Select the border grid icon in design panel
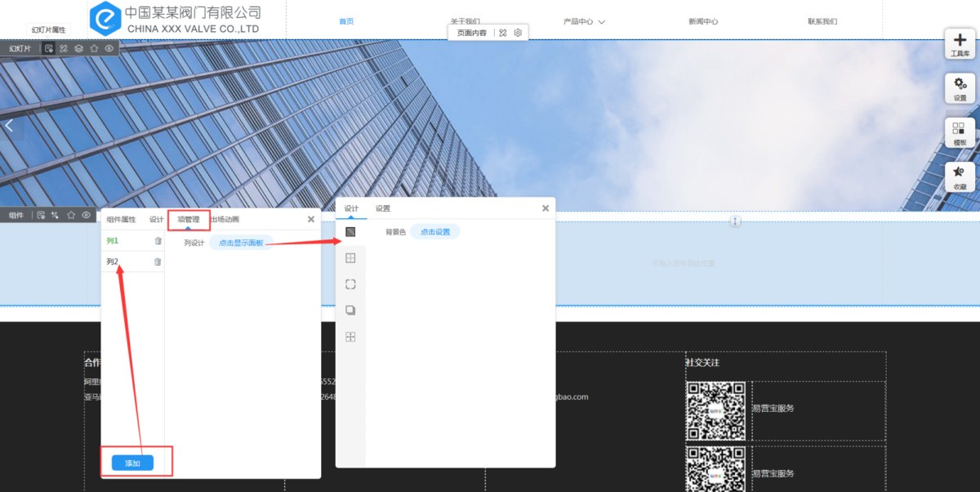 click(x=350, y=258)
